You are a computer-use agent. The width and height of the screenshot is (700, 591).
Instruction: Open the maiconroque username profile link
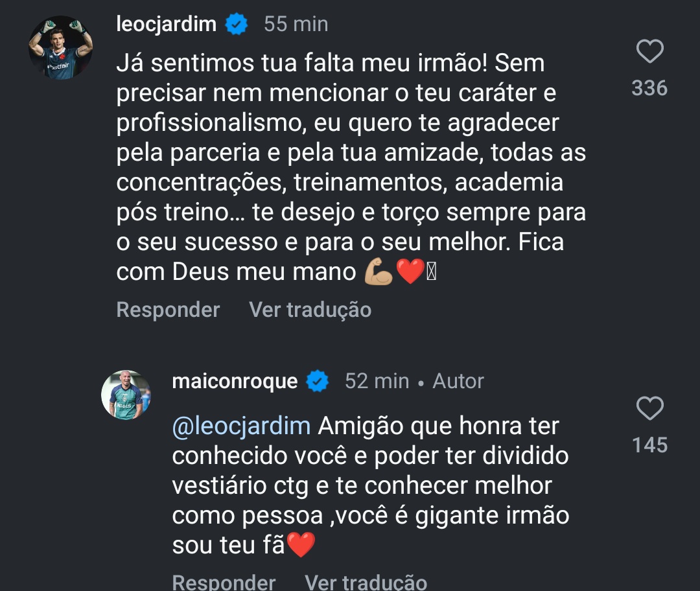[x=235, y=381]
